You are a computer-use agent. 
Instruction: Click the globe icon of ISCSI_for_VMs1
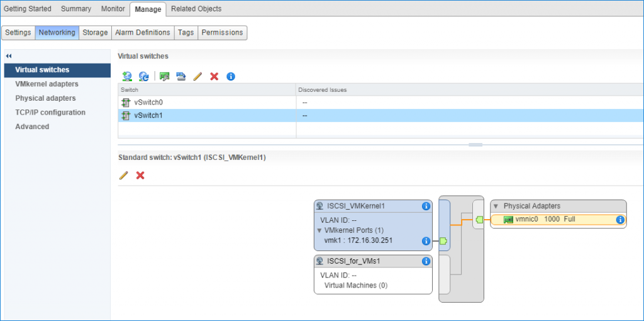pyautogui.click(x=320, y=261)
